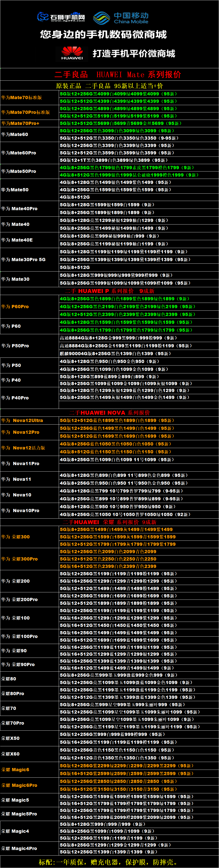
Task: Click the 二手 HUAWEI P 系列报价 9成新 heading
Action: (x=110, y=291)
